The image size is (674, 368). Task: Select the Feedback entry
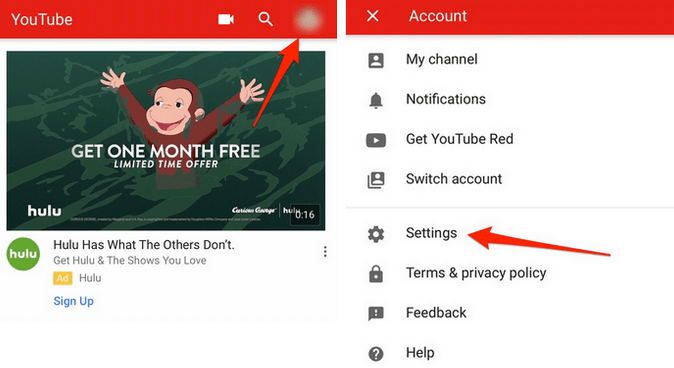pos(436,313)
